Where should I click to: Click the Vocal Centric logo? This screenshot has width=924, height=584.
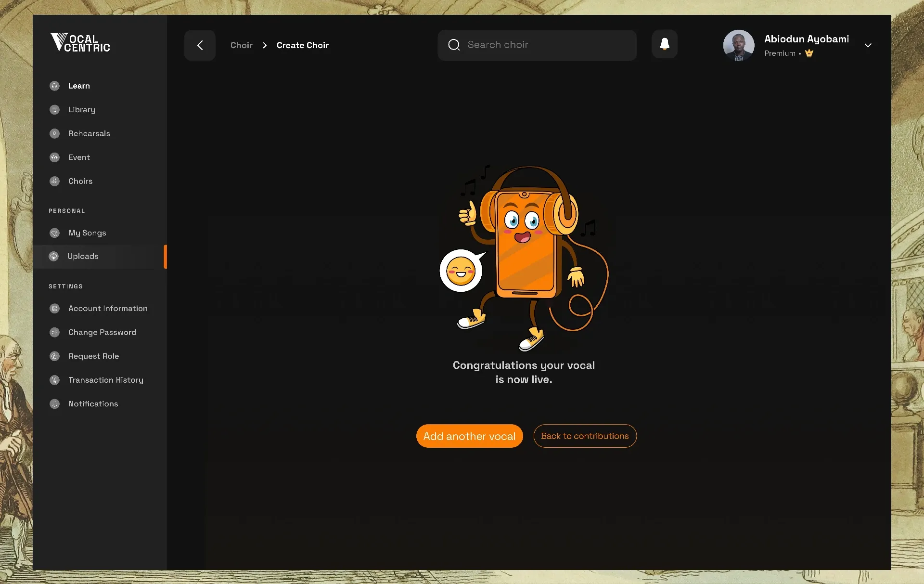[80, 42]
